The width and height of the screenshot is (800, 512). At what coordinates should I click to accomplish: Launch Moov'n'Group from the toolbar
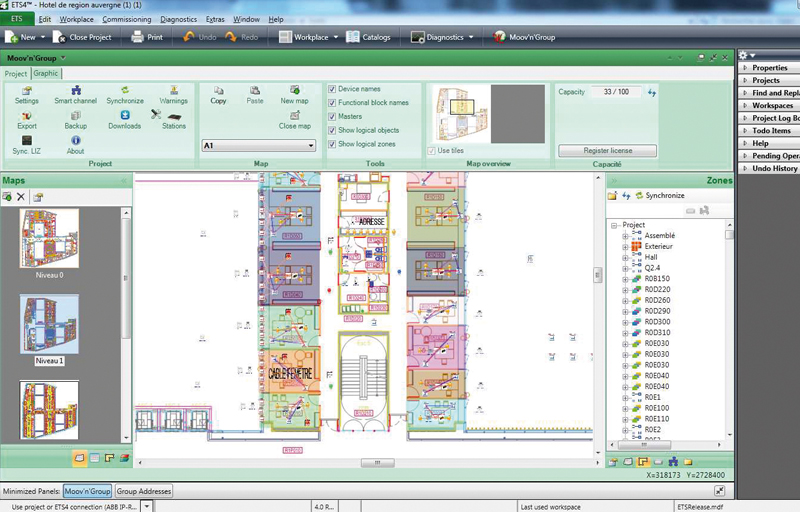click(x=524, y=37)
